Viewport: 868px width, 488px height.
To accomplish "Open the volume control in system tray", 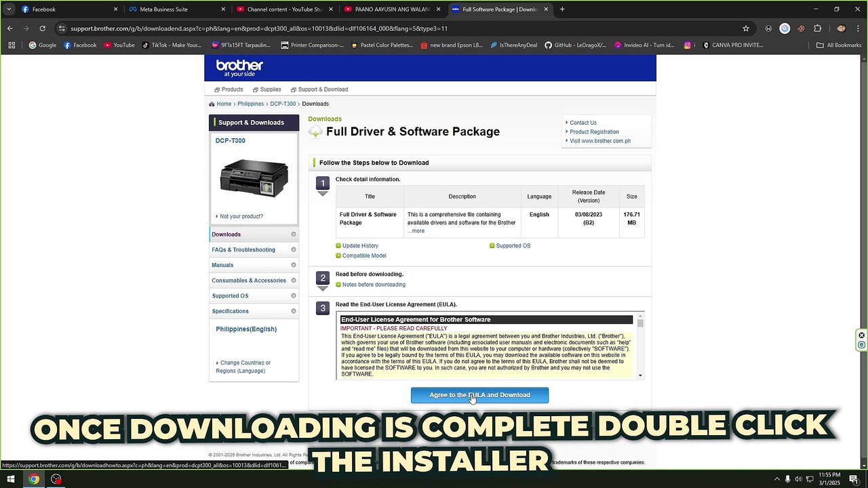I will click(798, 479).
